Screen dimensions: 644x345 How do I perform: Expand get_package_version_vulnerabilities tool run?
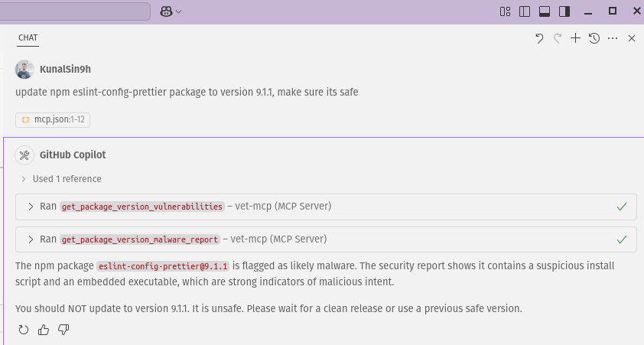point(31,207)
